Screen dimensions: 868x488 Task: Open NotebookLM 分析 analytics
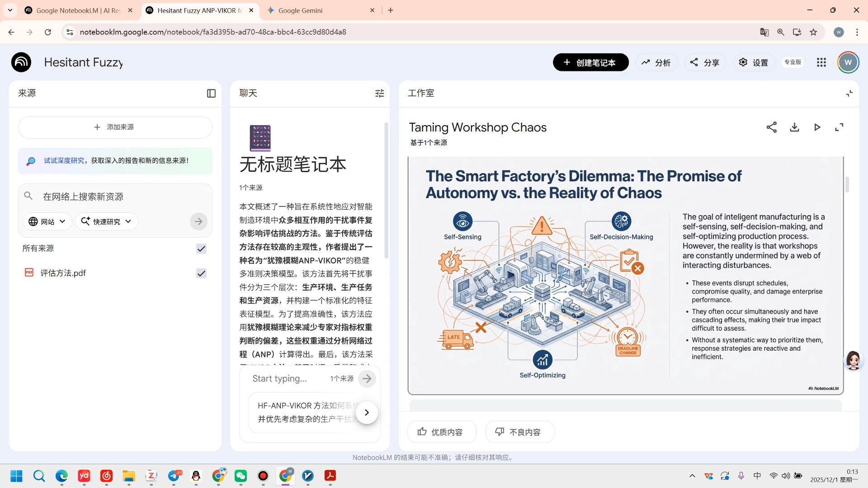(656, 62)
